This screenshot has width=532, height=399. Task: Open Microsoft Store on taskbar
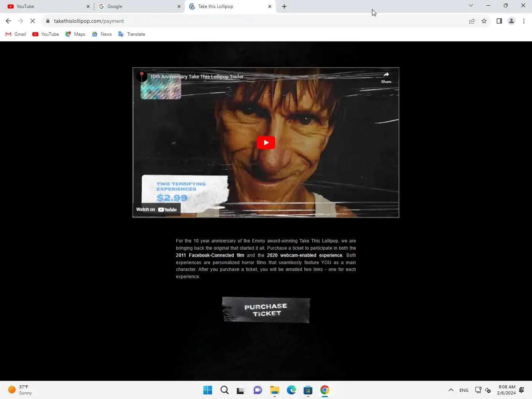pos(308,390)
